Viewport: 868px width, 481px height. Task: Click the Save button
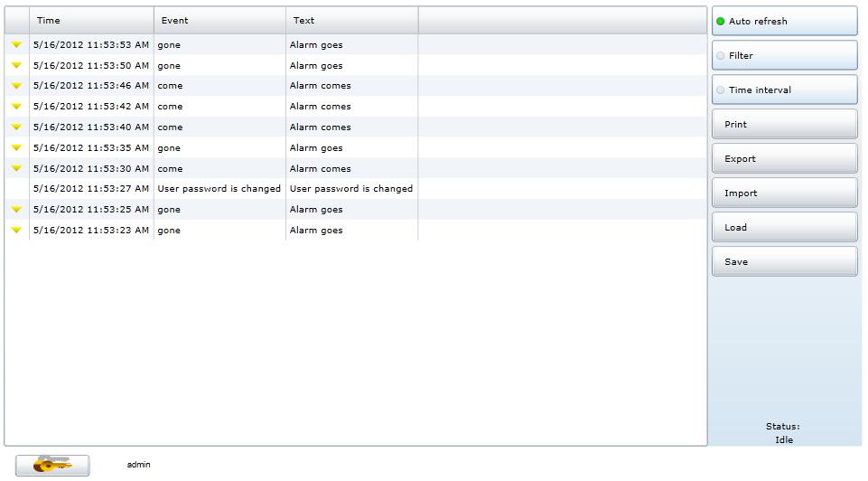tap(784, 261)
